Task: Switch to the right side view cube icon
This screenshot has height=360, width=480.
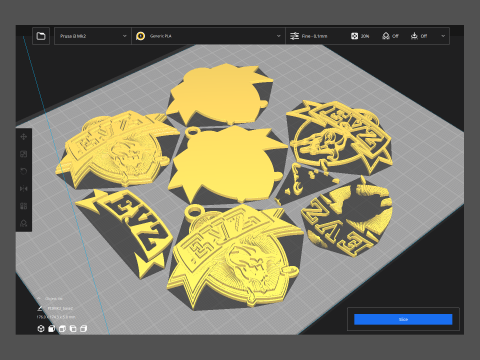Action: click(x=83, y=329)
